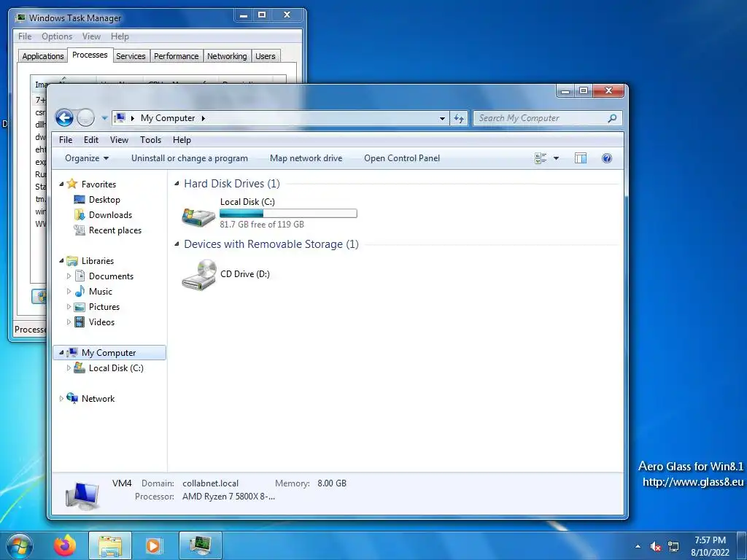Click the Pictures library icon
The image size is (747, 560).
click(80, 307)
